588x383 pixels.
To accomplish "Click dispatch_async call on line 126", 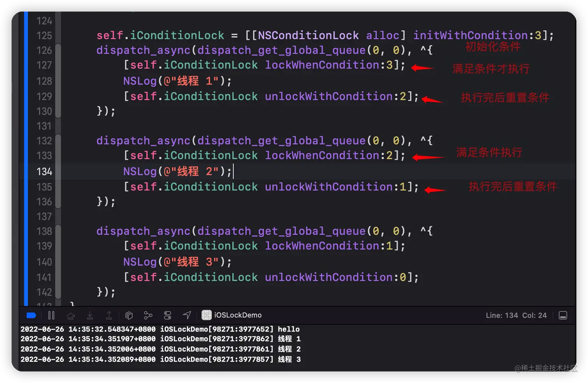I will click(143, 50).
